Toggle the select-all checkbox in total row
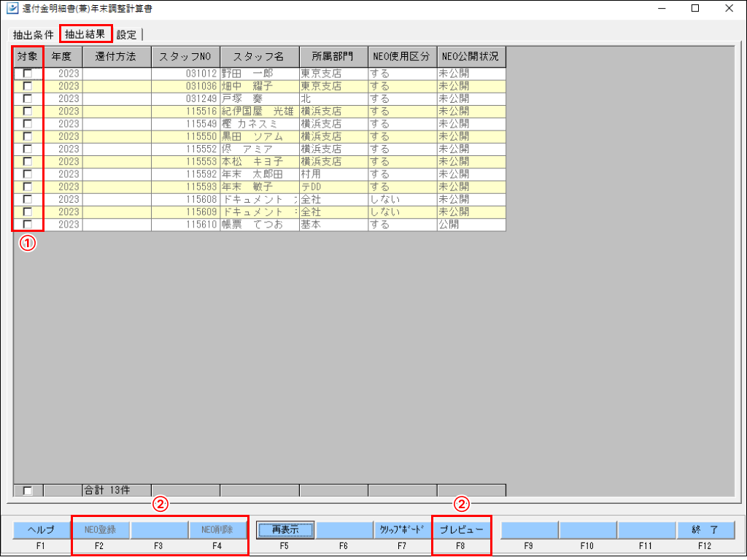This screenshot has height=560, width=747. coord(28,491)
